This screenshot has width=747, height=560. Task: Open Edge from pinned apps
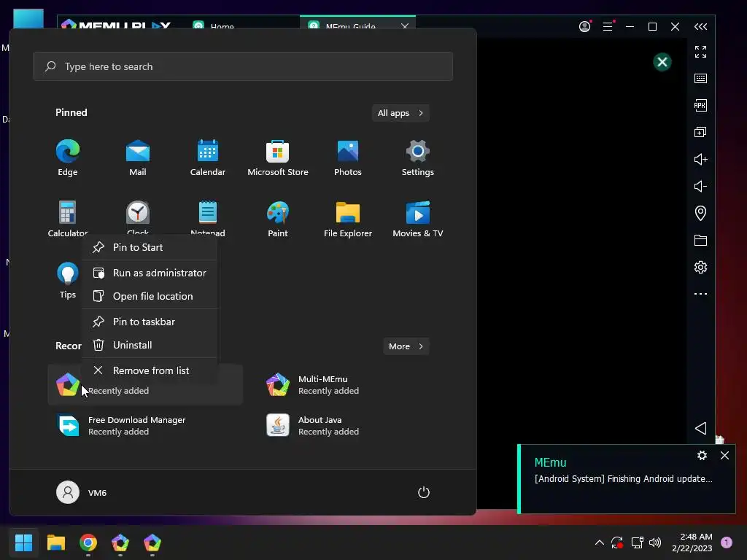pos(68,158)
